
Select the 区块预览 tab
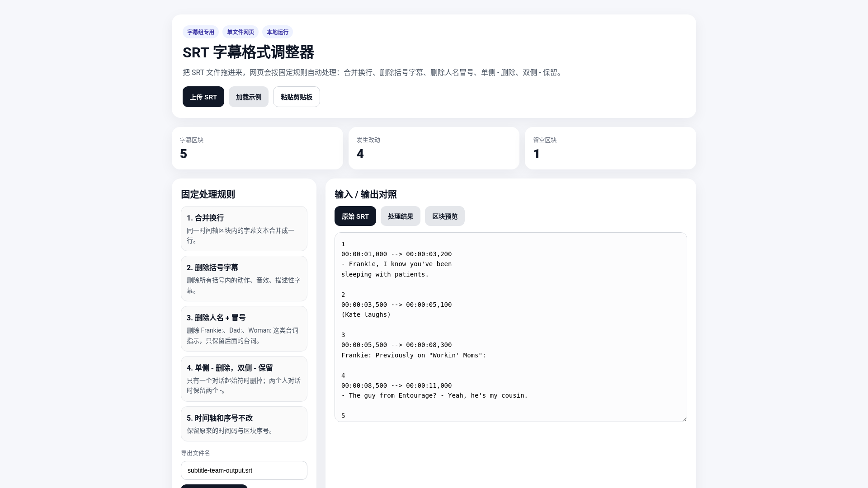pos(444,216)
